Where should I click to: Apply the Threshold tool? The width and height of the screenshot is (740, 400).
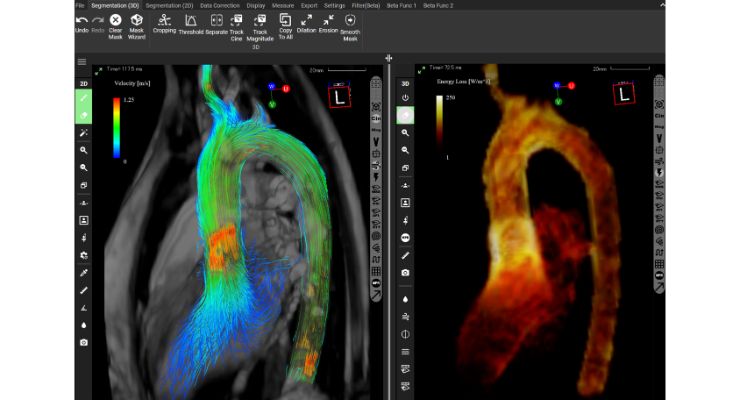(191, 25)
